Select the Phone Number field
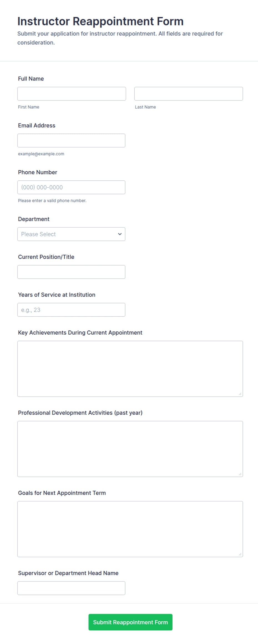 point(71,187)
